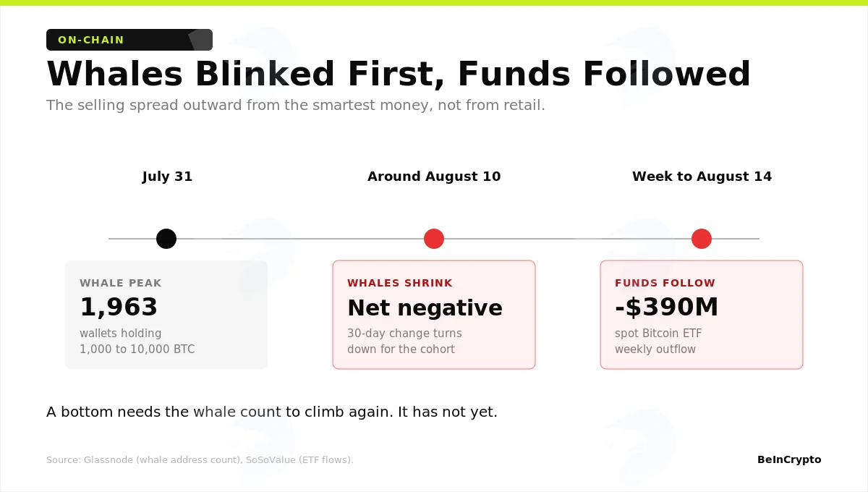
Task: Click the 1,963 wallet count figure
Action: pyautogui.click(x=119, y=307)
